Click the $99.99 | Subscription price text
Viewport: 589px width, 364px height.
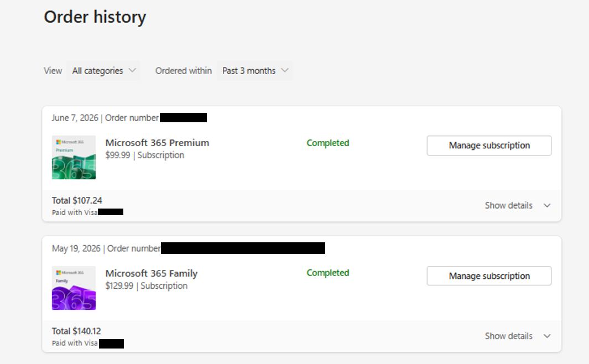point(144,155)
